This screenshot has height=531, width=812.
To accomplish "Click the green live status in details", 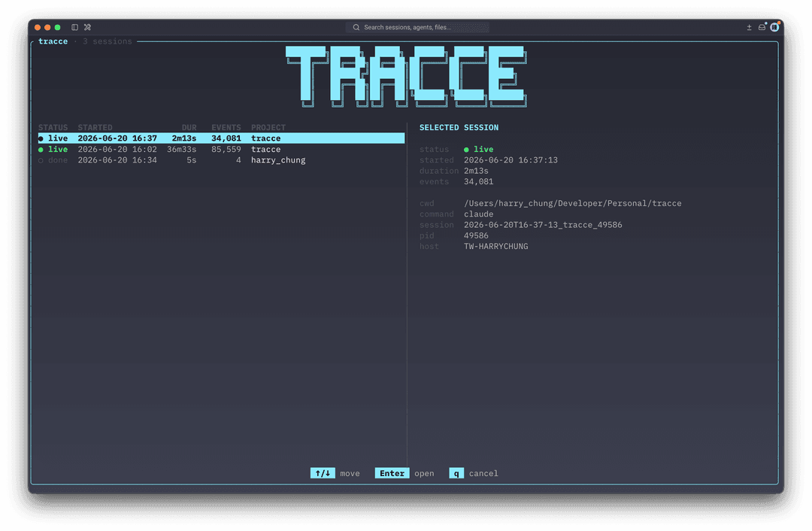I will (478, 149).
